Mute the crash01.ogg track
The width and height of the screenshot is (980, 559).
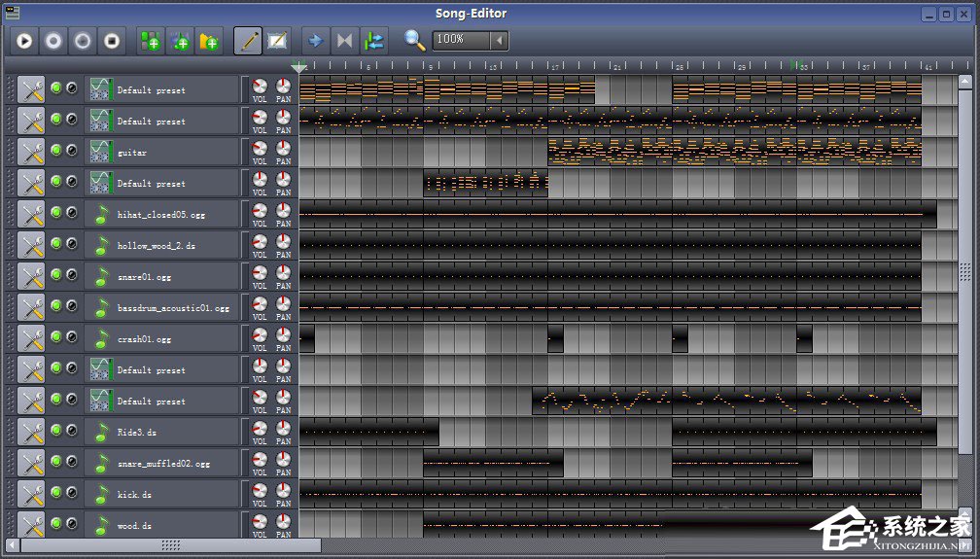tap(56, 337)
